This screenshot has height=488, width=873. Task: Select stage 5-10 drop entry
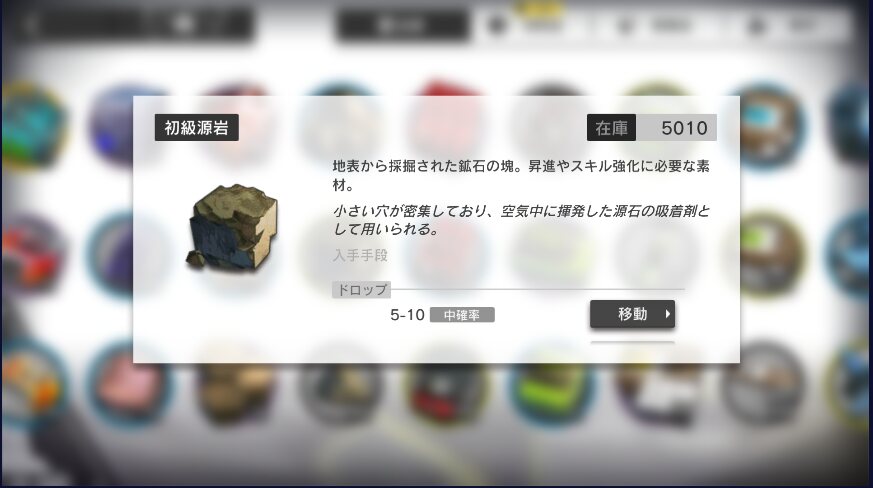(408, 315)
